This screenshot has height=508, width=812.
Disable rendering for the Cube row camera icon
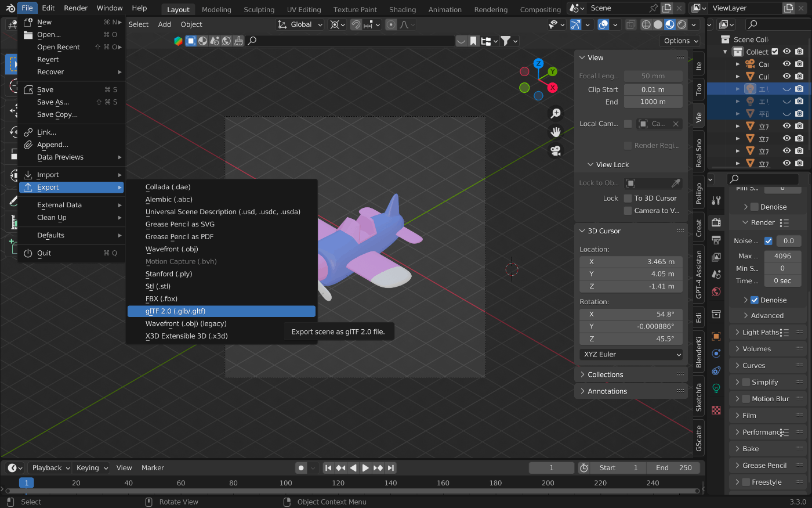coord(799,76)
